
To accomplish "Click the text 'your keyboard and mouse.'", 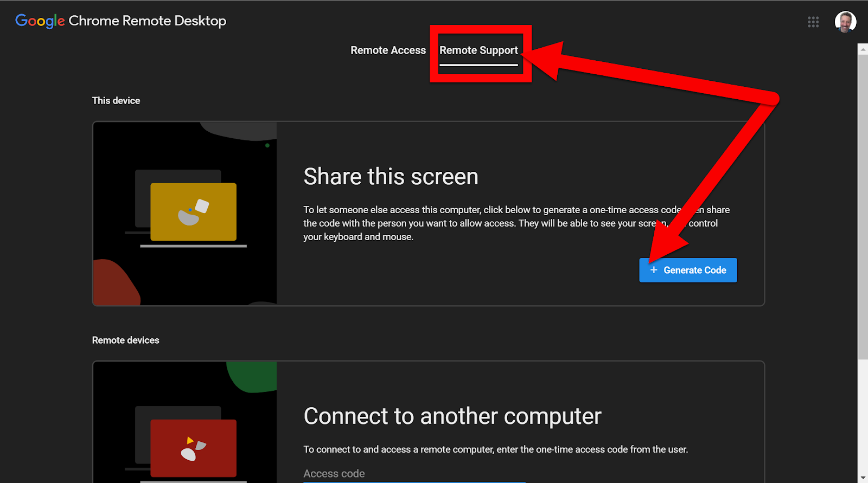I will (x=358, y=237).
